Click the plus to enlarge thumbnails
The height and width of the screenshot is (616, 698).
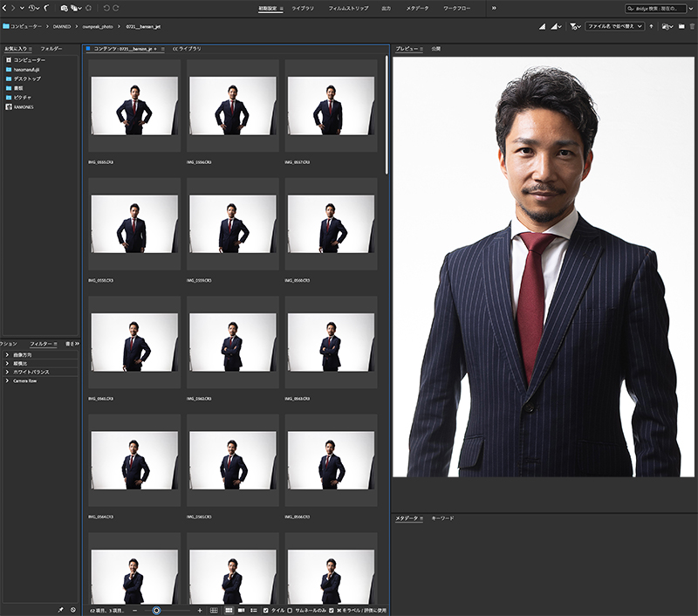tap(200, 611)
